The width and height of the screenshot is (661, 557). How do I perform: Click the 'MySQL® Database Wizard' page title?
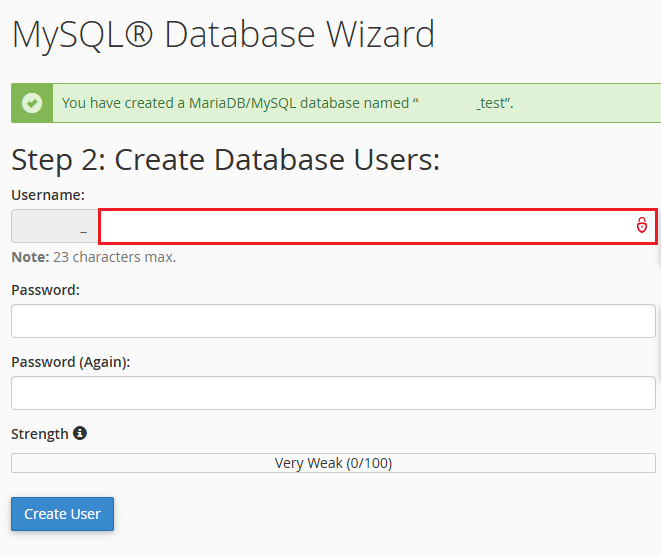click(x=223, y=35)
